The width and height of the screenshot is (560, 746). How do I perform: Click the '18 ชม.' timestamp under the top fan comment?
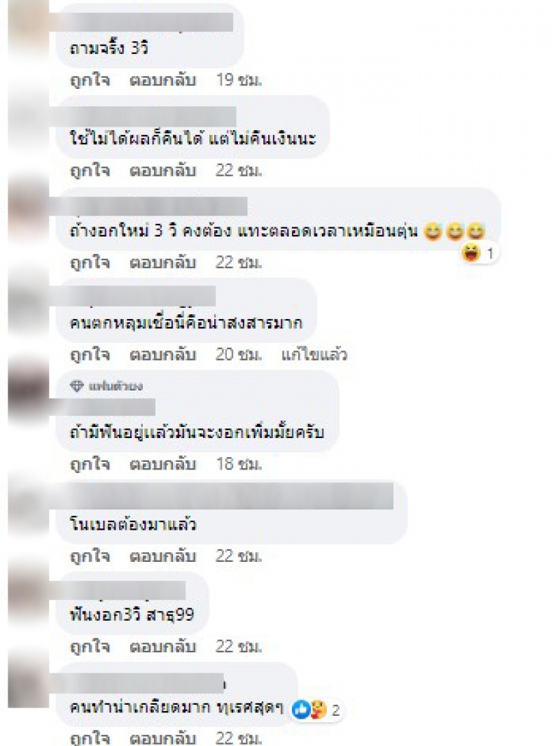239,464
